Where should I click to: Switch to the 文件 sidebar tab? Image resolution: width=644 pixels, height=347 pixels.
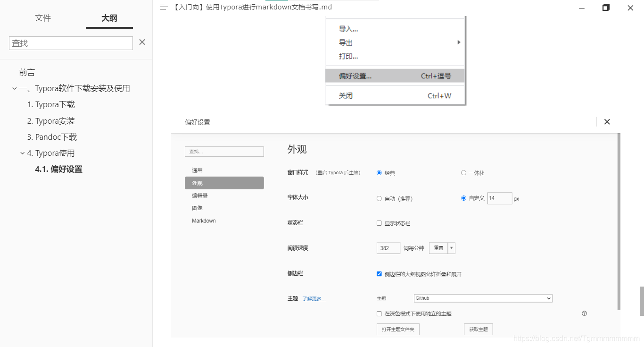click(x=42, y=18)
